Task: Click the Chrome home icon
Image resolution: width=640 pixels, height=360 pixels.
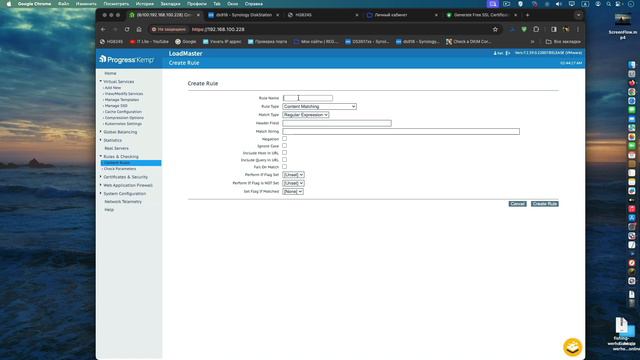Action: click(139, 29)
